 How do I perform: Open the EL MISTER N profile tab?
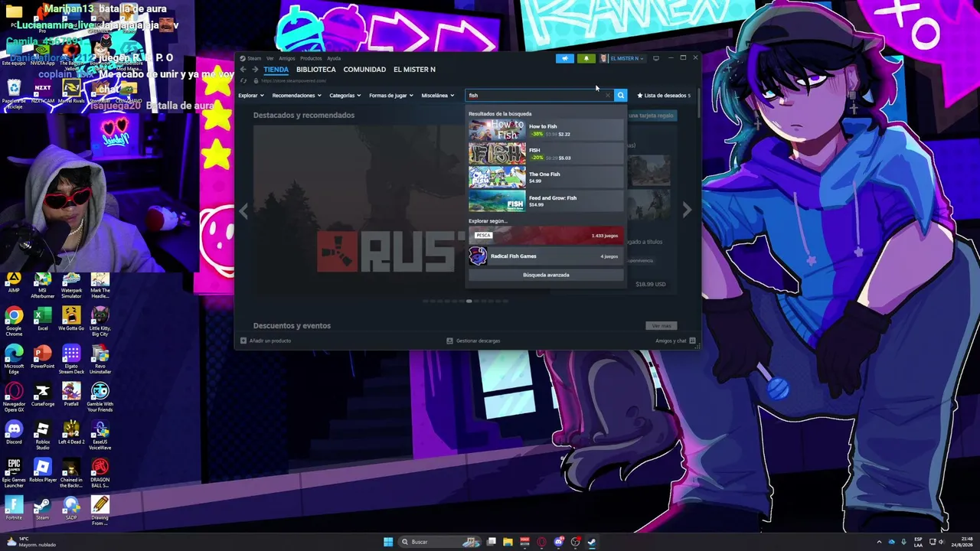click(x=414, y=70)
